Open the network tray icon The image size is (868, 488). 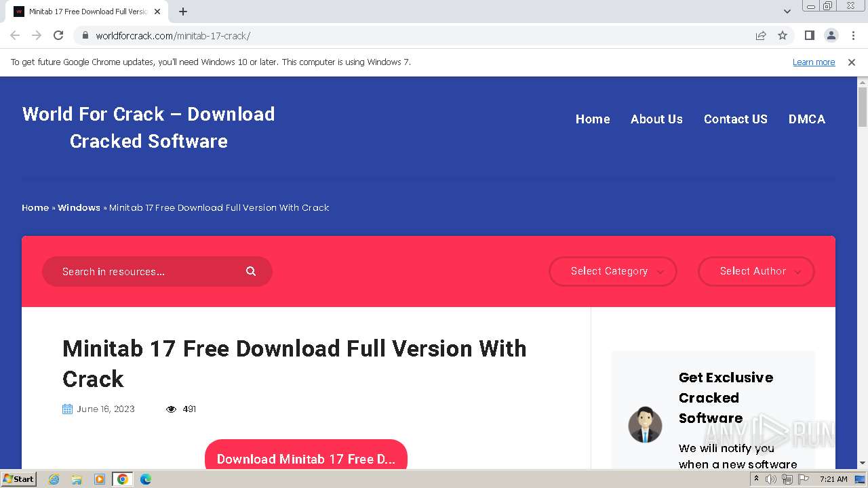point(787,479)
